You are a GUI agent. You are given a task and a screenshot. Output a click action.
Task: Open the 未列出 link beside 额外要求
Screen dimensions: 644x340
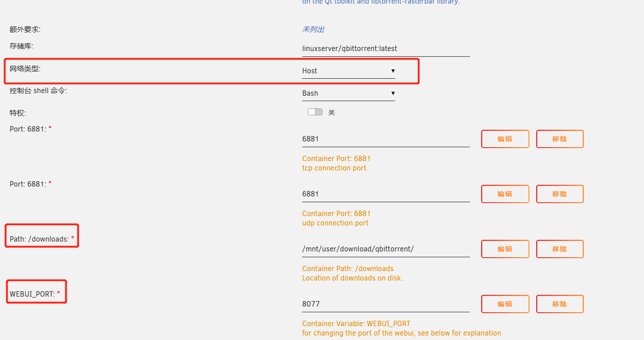tap(313, 30)
